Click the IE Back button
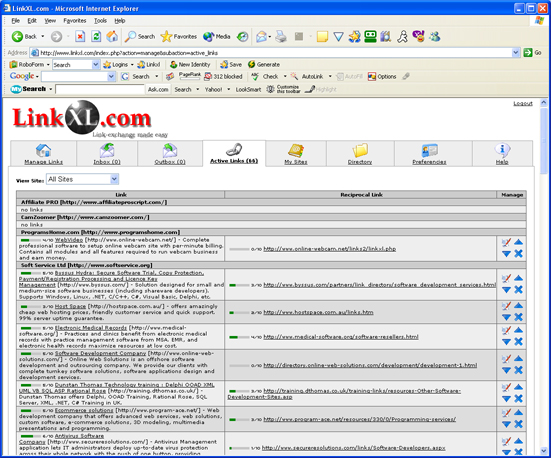551x458 pixels. [x=24, y=36]
